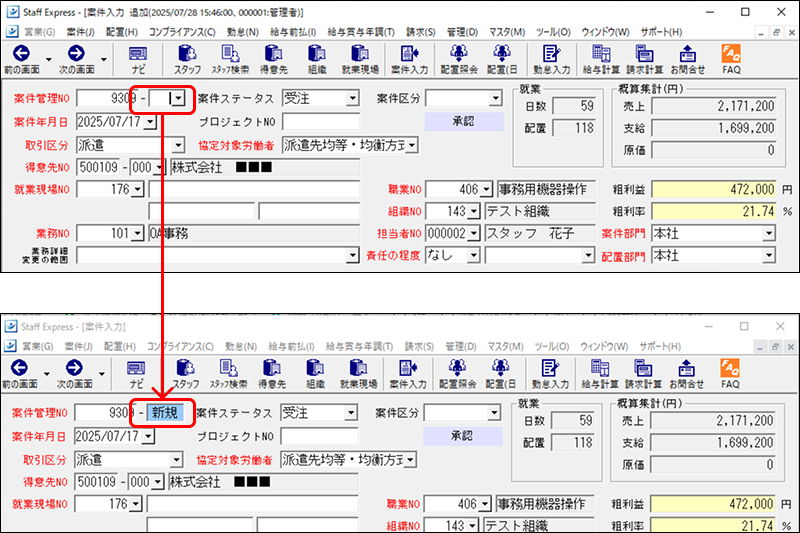Viewport: 800px width, 533px height.
Task: Open 就業現場NO 176 dropdown in top window
Action: pyautogui.click(x=137, y=190)
